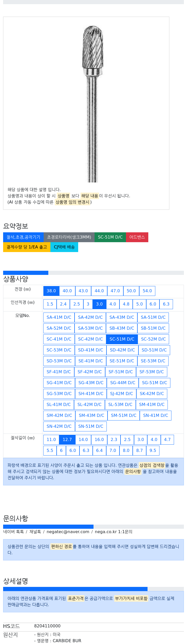Select the 절삭,초경,공작기기 category tag
187x644 pixels.
click(23, 237)
